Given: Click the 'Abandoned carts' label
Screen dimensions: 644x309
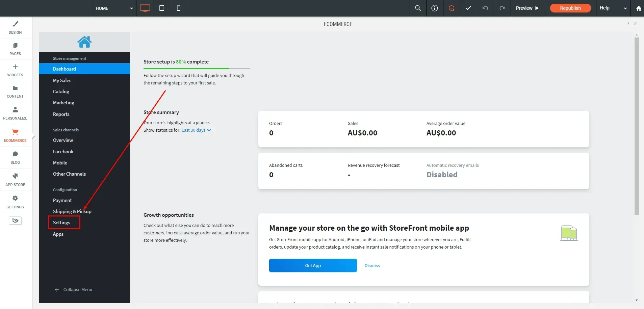Looking at the screenshot, I should coord(286,165).
